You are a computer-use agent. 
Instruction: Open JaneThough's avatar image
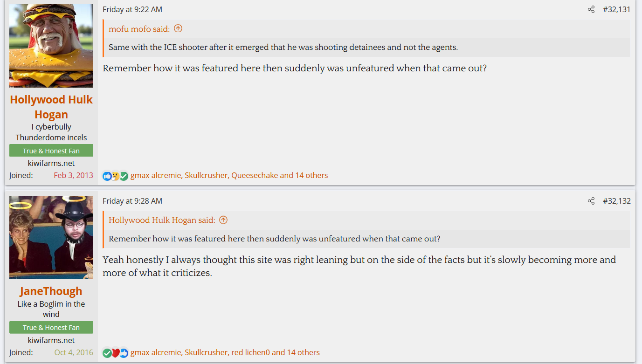tap(51, 237)
